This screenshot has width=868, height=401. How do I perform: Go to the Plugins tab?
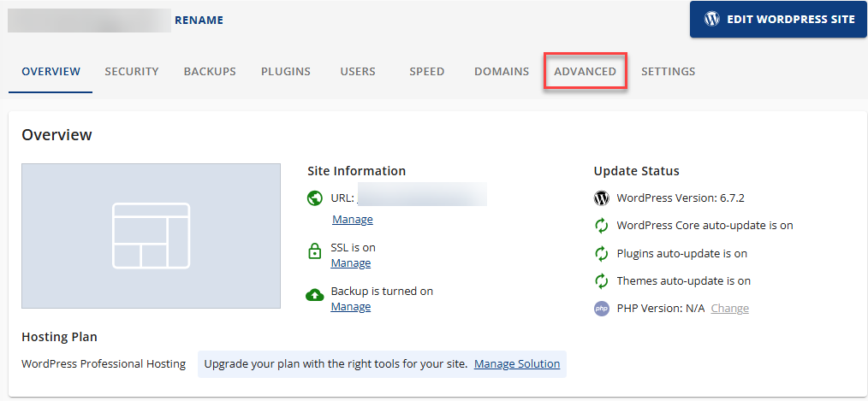286,71
